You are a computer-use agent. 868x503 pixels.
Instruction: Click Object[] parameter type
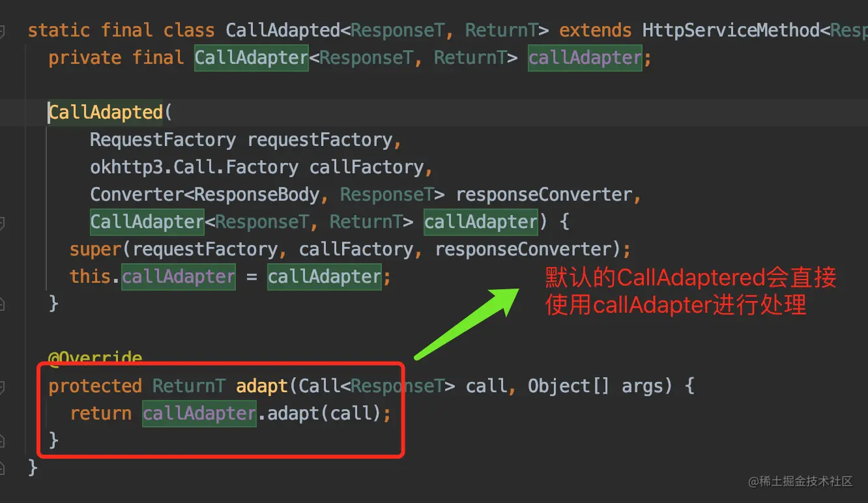point(570,386)
